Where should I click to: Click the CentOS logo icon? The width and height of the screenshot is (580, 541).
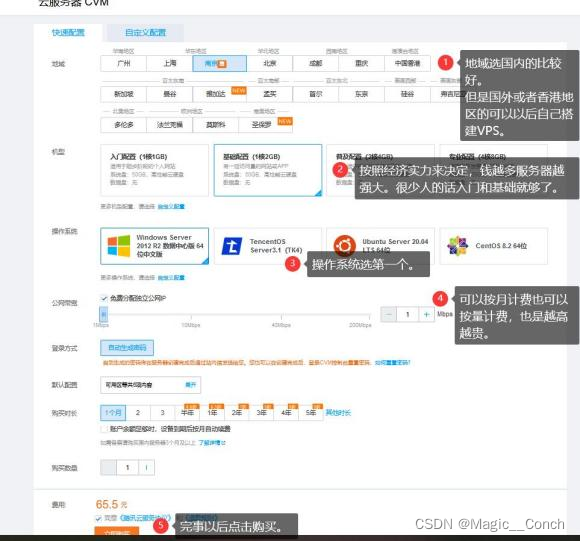click(458, 246)
